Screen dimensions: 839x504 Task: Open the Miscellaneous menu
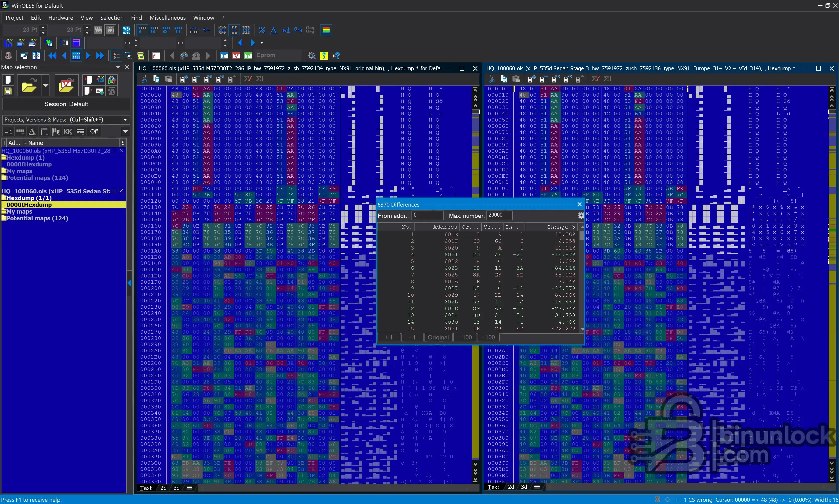[x=167, y=18]
